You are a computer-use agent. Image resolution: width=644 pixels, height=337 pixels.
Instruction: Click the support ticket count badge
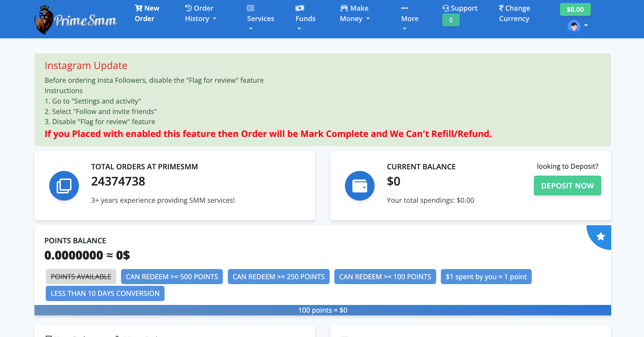coord(451,20)
